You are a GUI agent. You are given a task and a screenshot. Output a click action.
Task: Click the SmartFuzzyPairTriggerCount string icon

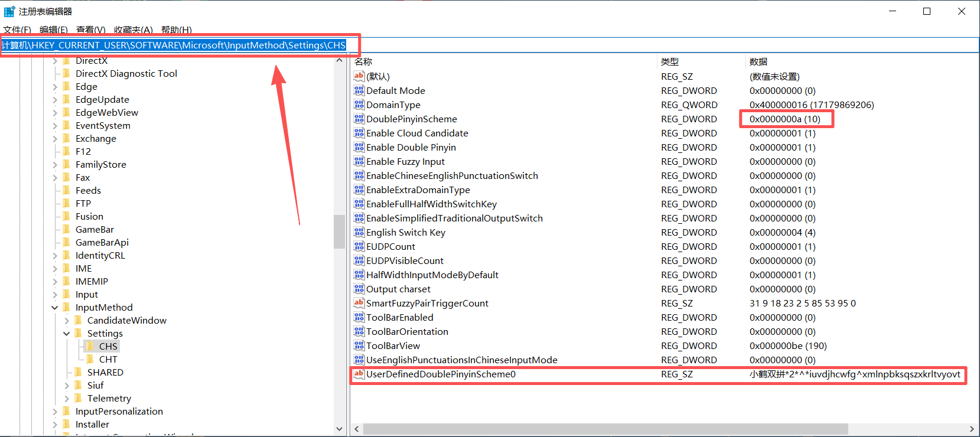(359, 303)
